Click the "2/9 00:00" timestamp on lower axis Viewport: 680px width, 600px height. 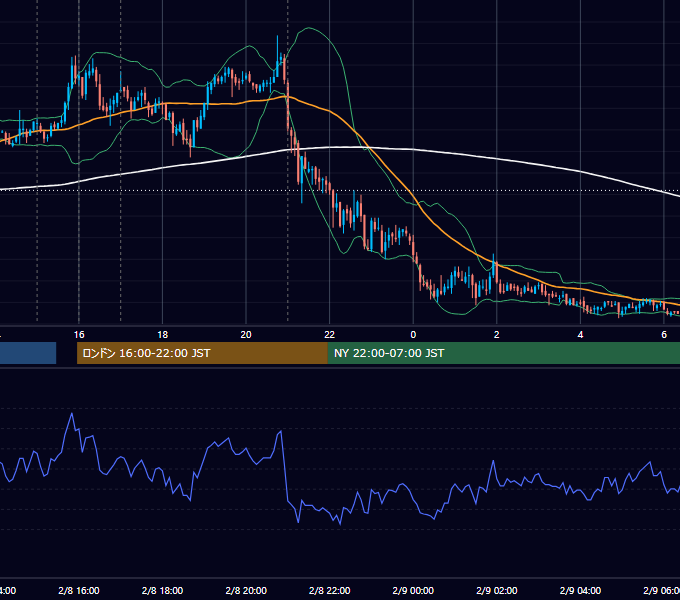point(413,590)
